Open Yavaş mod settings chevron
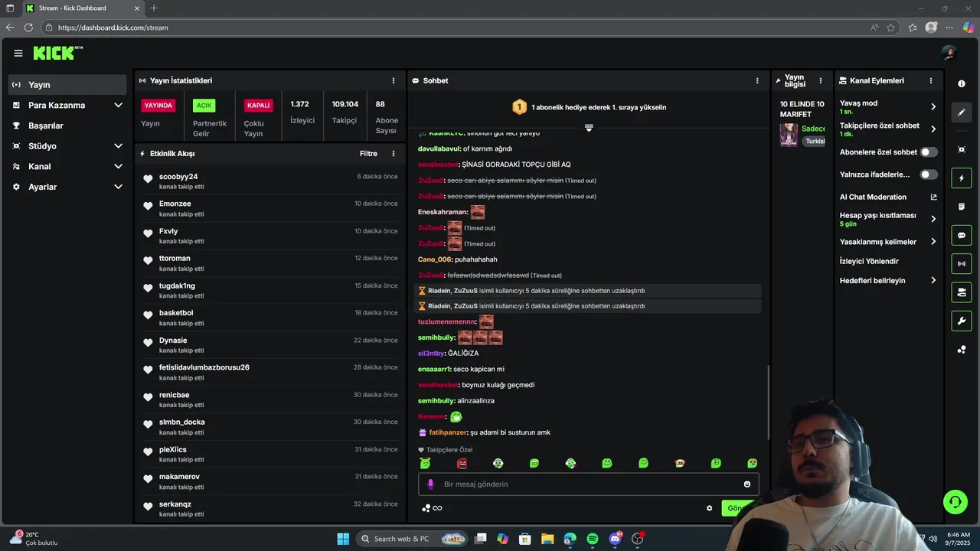 (x=933, y=107)
